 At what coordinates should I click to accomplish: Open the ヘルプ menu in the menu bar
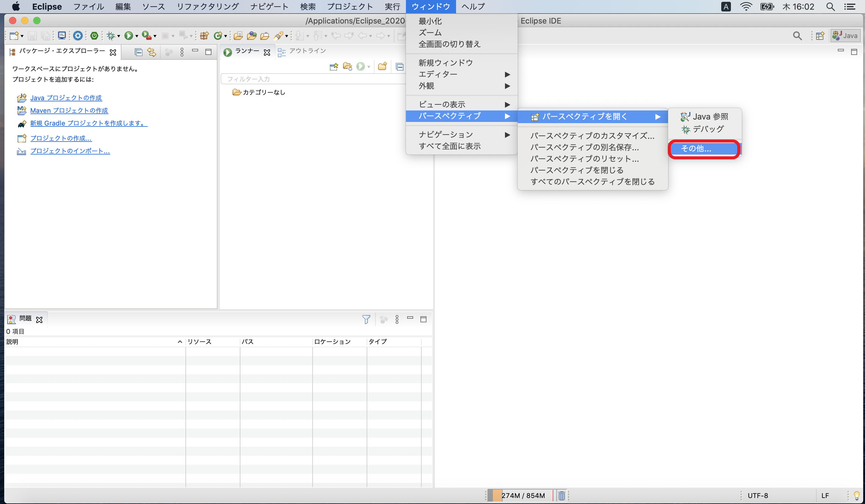pyautogui.click(x=473, y=7)
